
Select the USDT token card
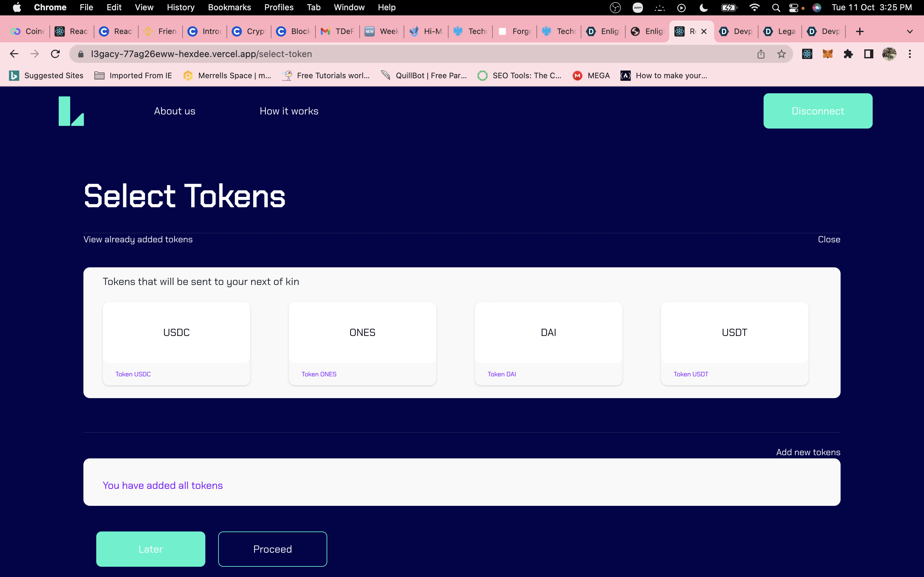point(734,343)
